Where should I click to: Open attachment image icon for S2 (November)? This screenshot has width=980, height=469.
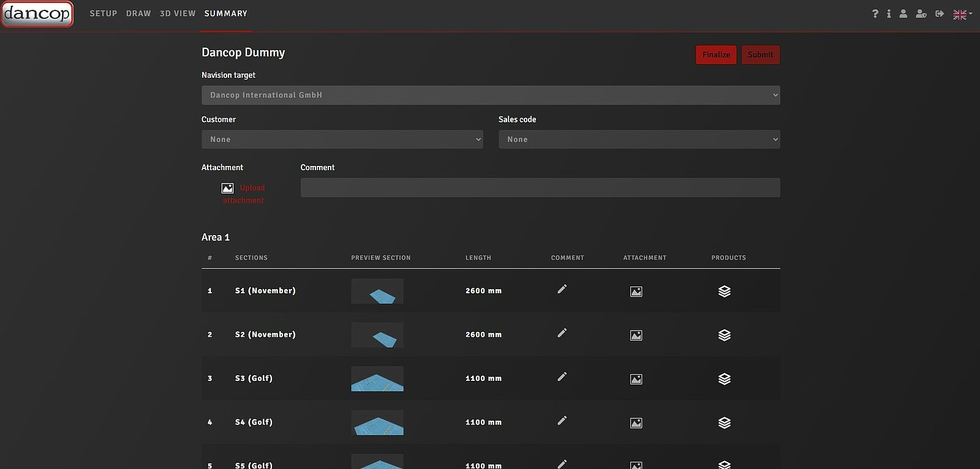pyautogui.click(x=636, y=336)
